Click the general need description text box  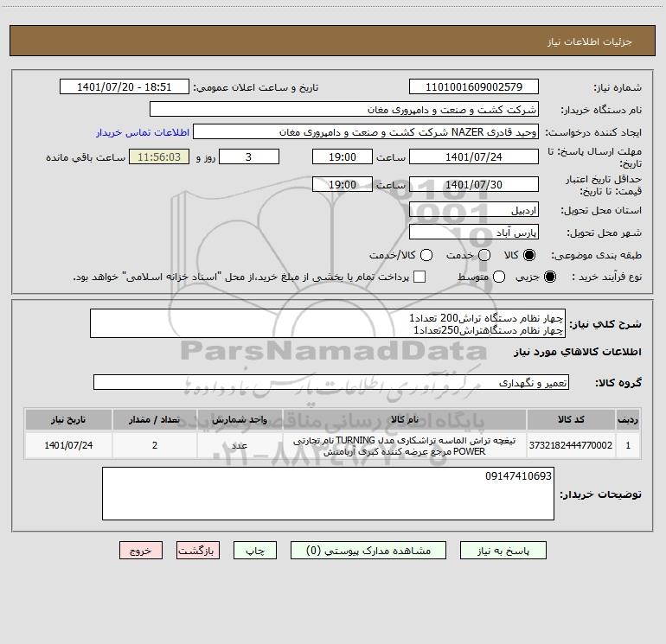point(328,323)
